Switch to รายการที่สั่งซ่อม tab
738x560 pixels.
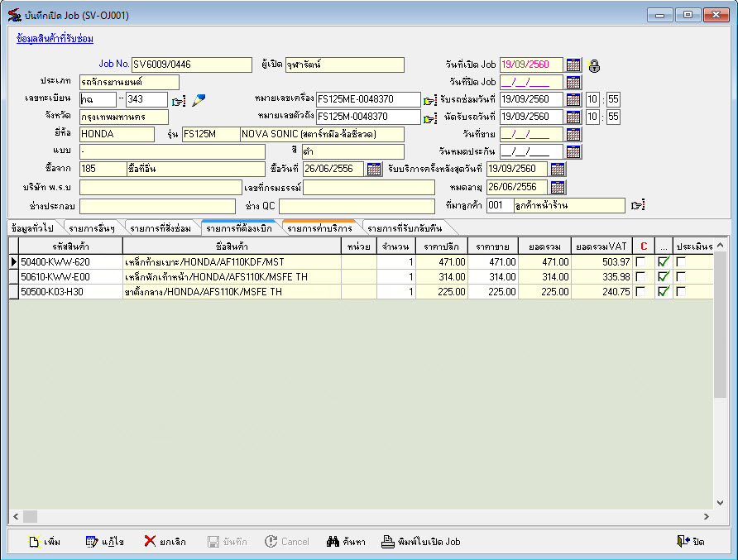click(161, 228)
